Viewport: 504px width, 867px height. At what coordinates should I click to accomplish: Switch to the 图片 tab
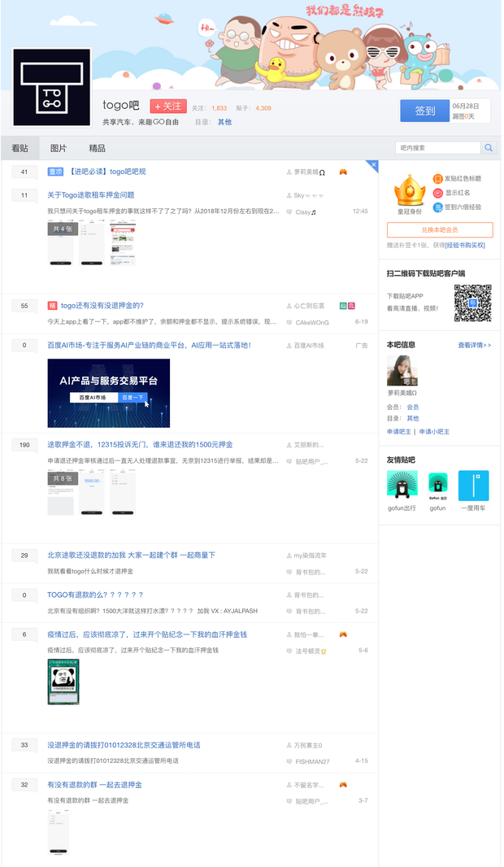tap(59, 148)
